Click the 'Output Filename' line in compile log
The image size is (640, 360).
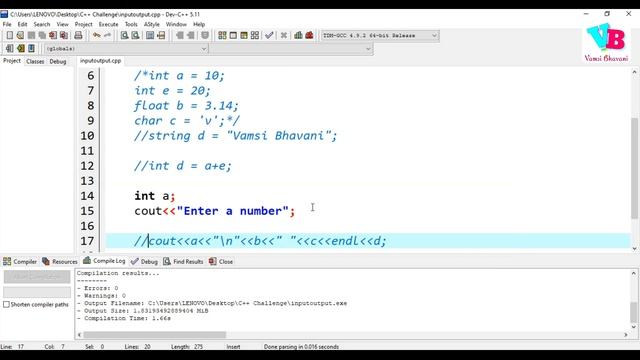[212, 303]
